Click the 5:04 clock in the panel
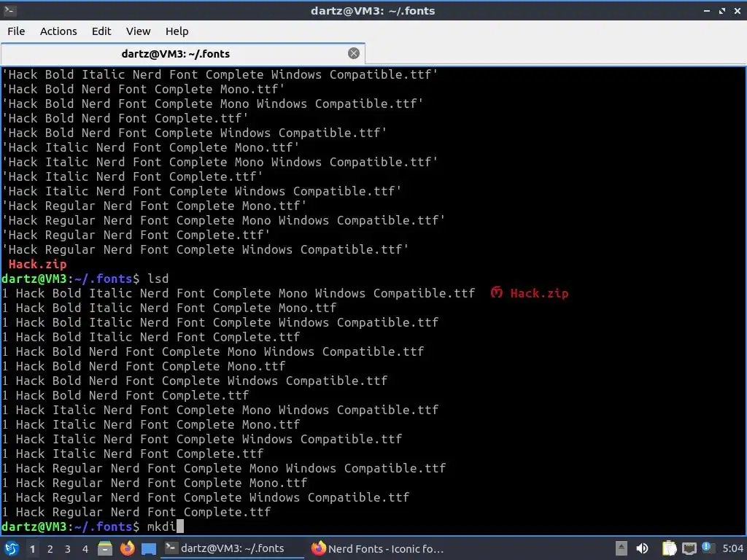Image resolution: width=747 pixels, height=560 pixels. [732, 548]
